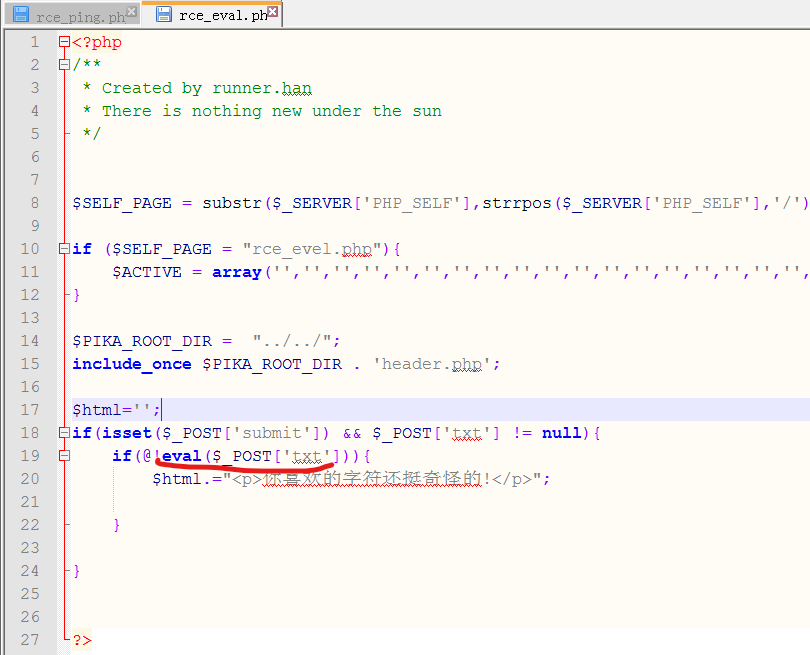Collapse the <?php block fold marker on line 1
The height and width of the screenshot is (655, 810).
click(65, 42)
